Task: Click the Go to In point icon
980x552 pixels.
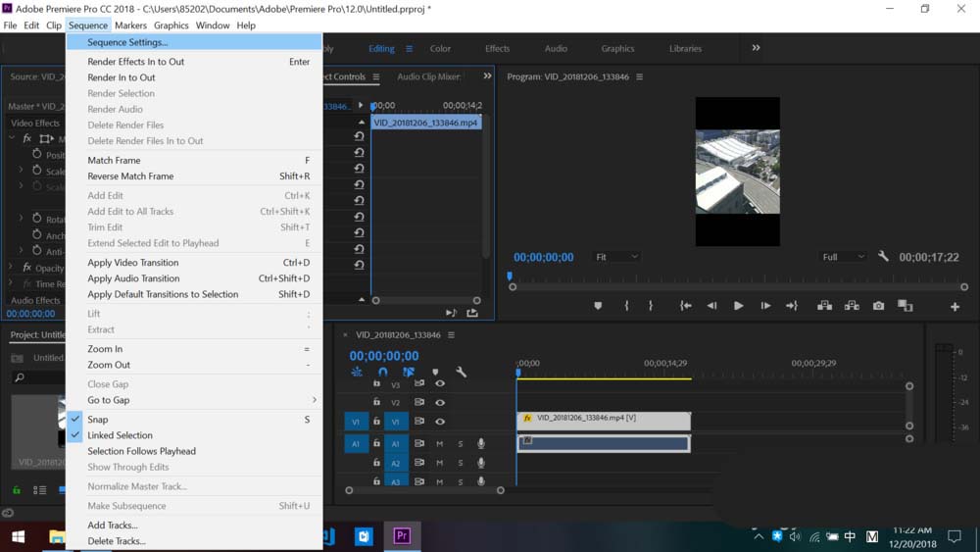Action: pyautogui.click(x=686, y=306)
